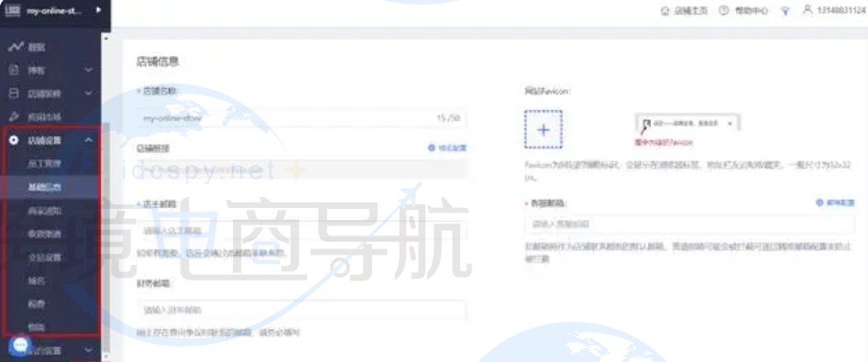Click the info icon next to domain configuration
868x362 pixels.
pos(432,148)
